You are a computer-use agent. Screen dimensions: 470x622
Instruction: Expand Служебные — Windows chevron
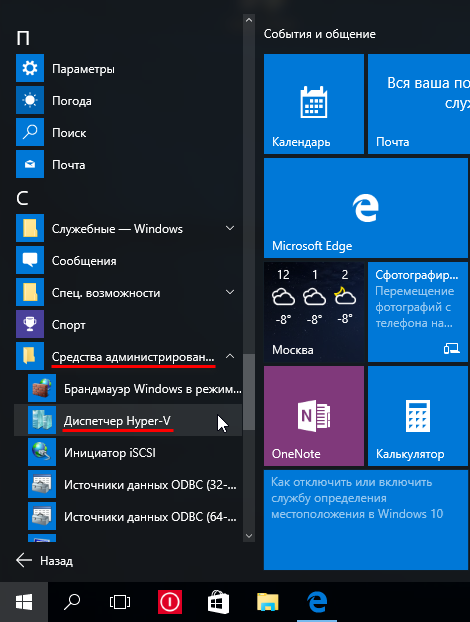pos(230,228)
